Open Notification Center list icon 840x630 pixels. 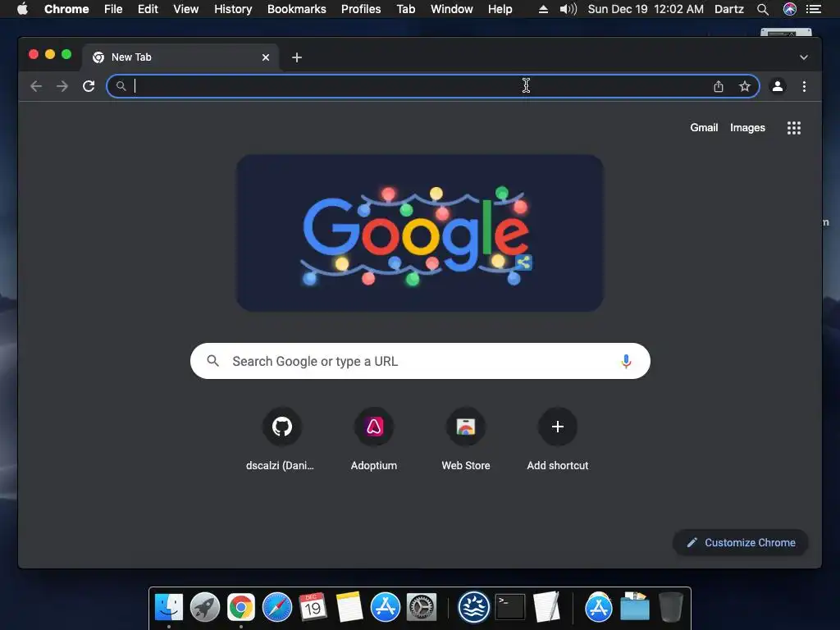(x=814, y=9)
